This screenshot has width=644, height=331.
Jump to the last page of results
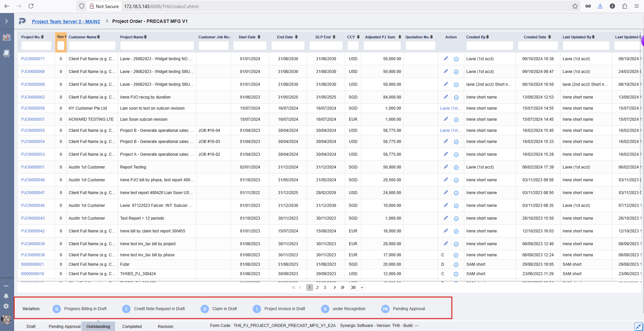coord(343,288)
